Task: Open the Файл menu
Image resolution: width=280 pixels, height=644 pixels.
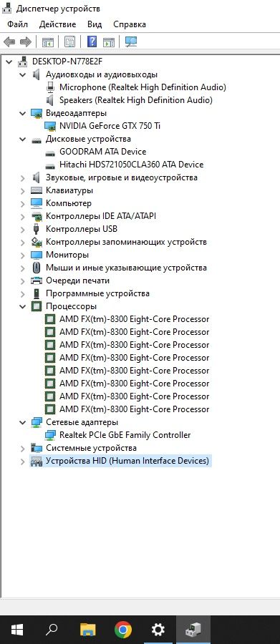Action: pos(18,24)
